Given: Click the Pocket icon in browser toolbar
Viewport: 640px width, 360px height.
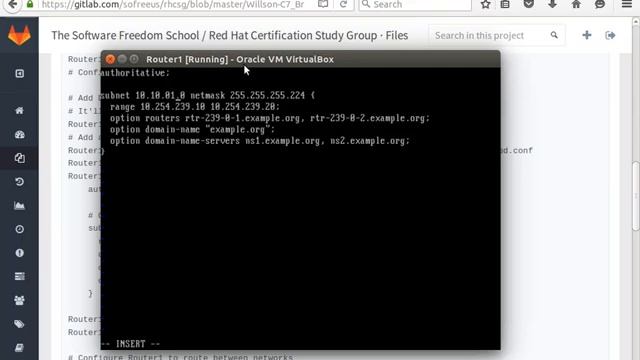Looking at the screenshot, I should tap(529, 4).
